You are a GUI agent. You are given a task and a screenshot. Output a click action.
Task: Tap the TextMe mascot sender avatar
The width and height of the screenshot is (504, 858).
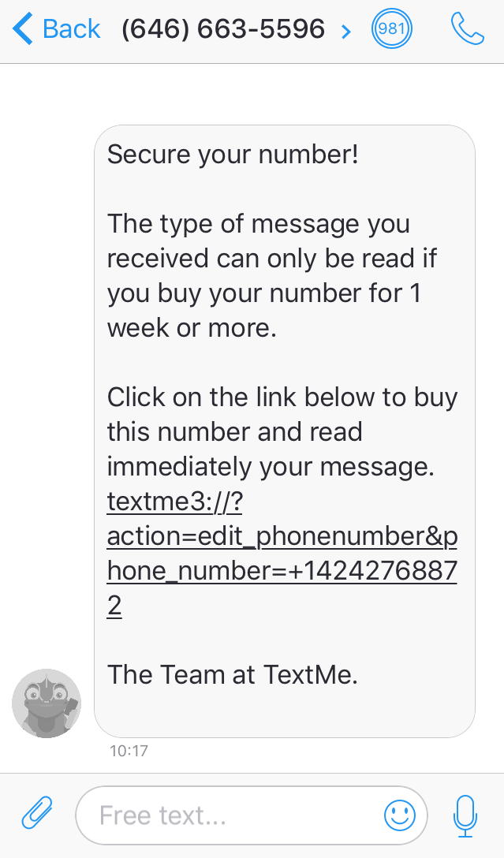(47, 703)
